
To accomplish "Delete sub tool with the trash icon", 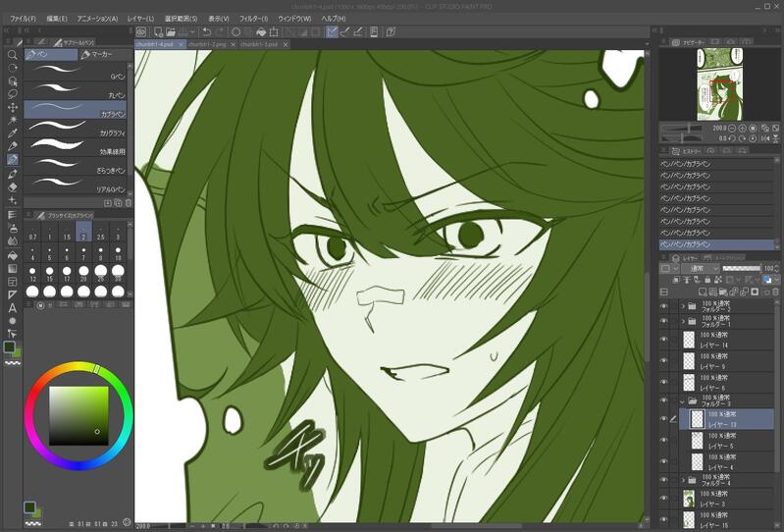I will pyautogui.click(x=128, y=203).
